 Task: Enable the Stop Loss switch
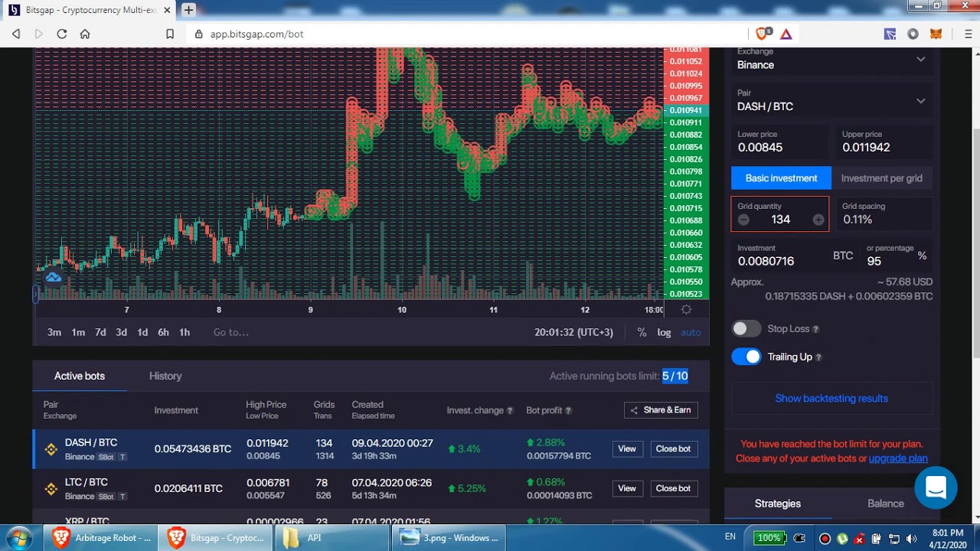(746, 328)
